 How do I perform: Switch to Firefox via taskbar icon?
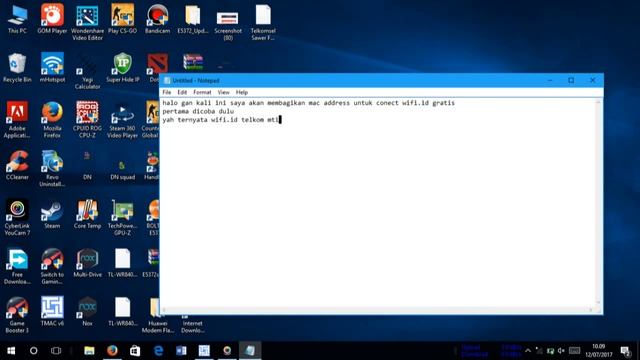(112, 351)
